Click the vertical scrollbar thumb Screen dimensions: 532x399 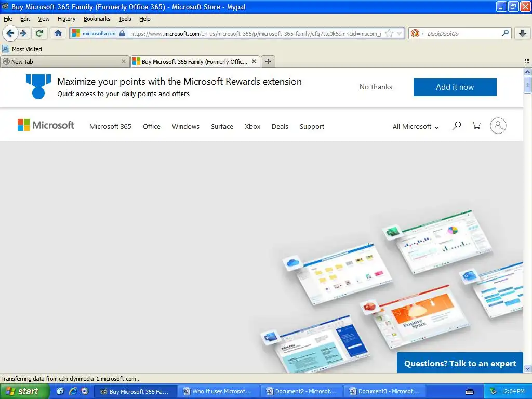click(527, 84)
